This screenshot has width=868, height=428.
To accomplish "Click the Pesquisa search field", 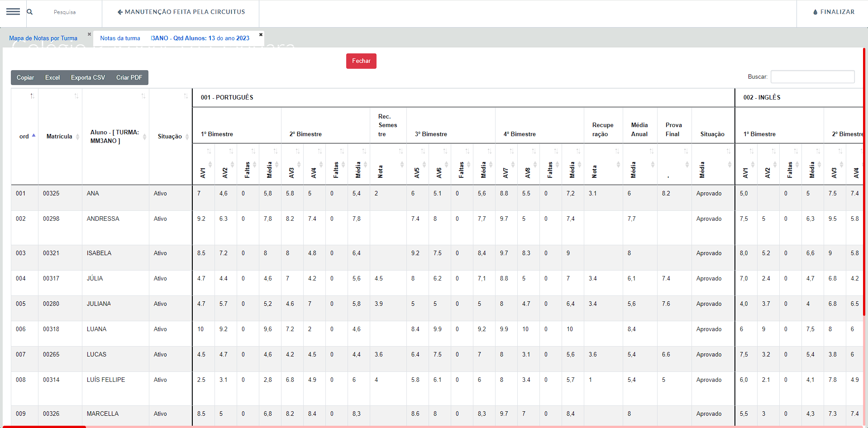I will (65, 12).
